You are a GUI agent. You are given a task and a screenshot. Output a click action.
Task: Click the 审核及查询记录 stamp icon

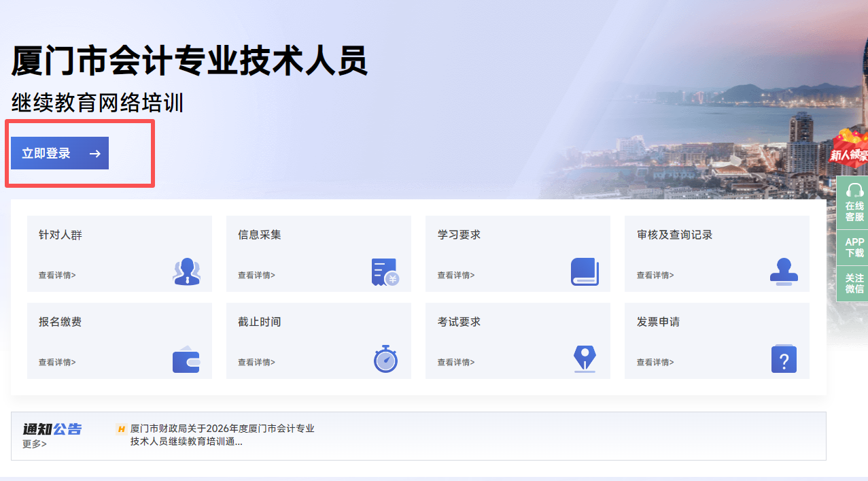tap(782, 271)
